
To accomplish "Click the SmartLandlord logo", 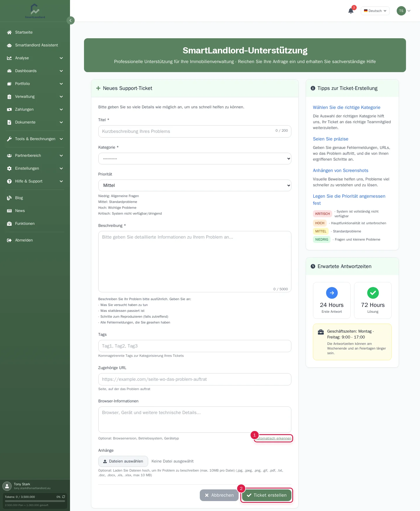I will [x=35, y=11].
